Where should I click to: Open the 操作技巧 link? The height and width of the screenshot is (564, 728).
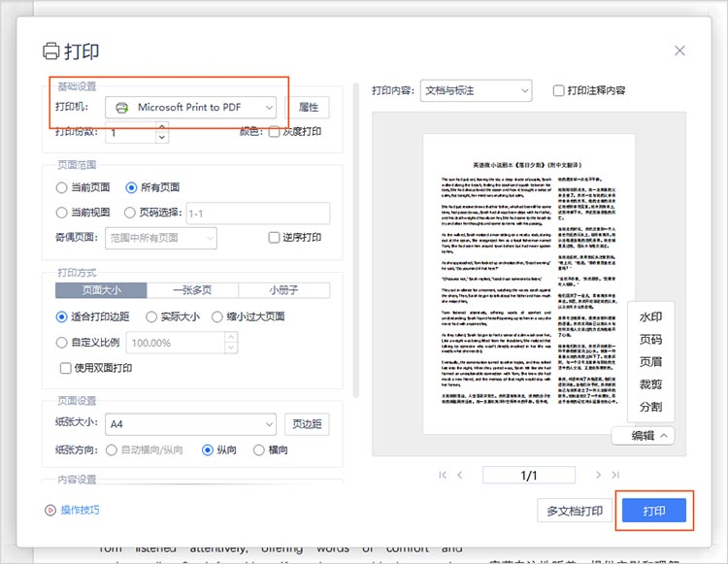click(x=80, y=511)
